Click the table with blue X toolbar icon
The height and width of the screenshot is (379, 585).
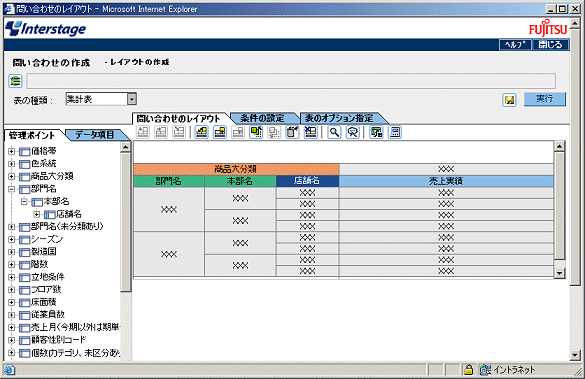click(310, 132)
